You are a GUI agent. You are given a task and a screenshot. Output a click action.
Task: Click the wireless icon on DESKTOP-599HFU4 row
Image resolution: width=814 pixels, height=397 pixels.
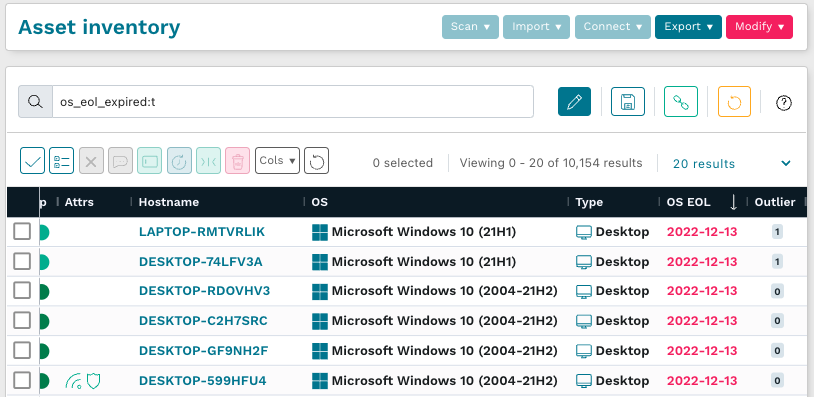click(73, 382)
